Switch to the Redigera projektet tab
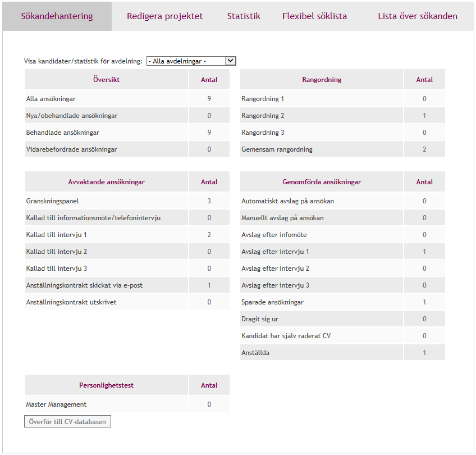 164,16
